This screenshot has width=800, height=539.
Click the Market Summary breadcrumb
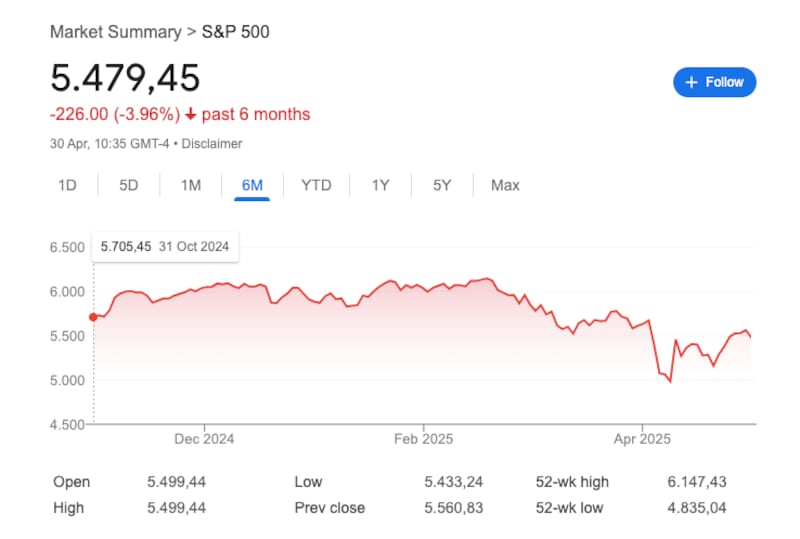click(114, 32)
